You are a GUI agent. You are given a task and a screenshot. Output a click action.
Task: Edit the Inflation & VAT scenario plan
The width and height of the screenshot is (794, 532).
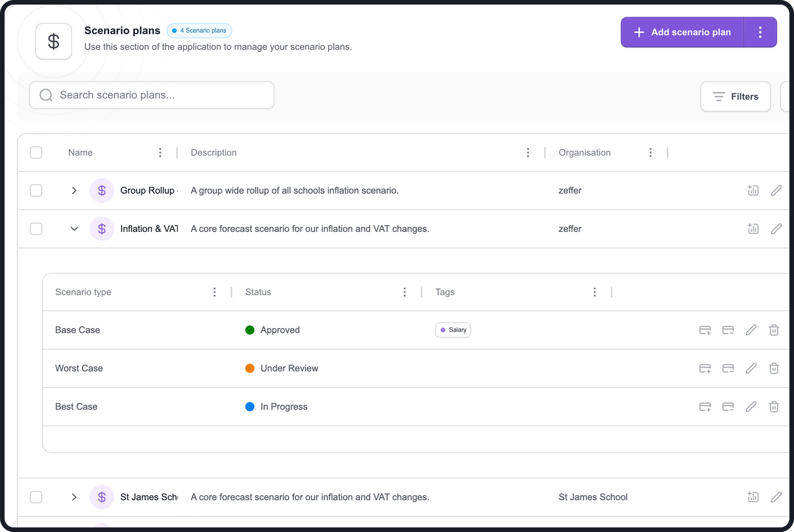tap(776, 229)
